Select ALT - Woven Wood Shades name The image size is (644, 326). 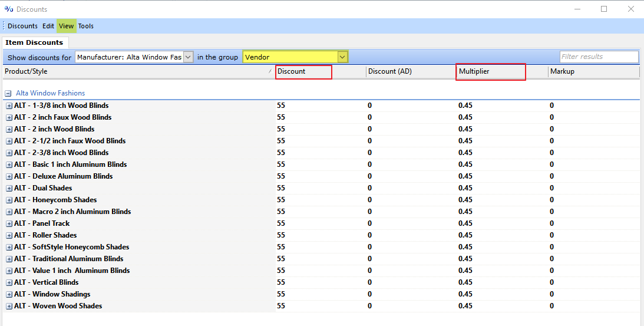point(58,306)
